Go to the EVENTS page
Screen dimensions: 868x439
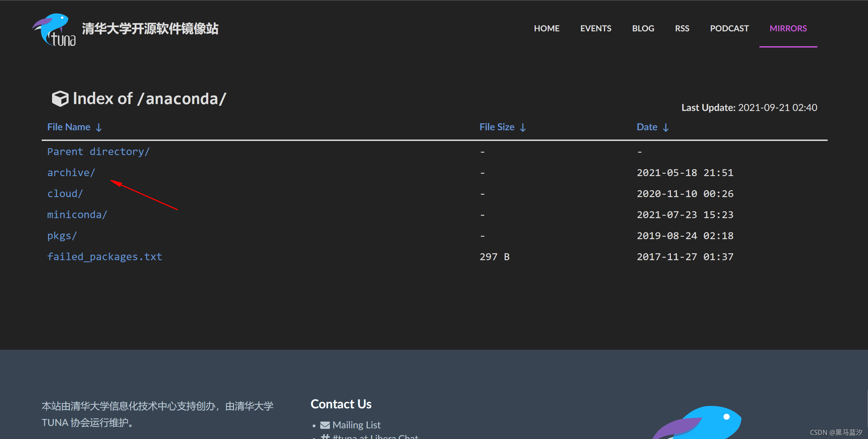[595, 29]
